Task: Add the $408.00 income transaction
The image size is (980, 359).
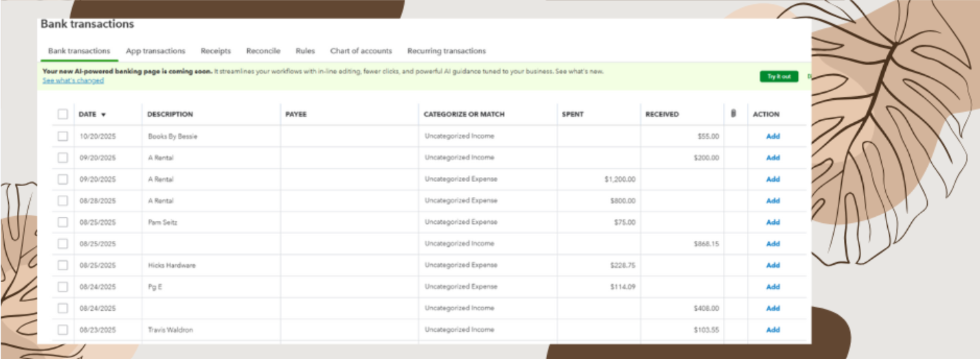Action: coord(773,308)
